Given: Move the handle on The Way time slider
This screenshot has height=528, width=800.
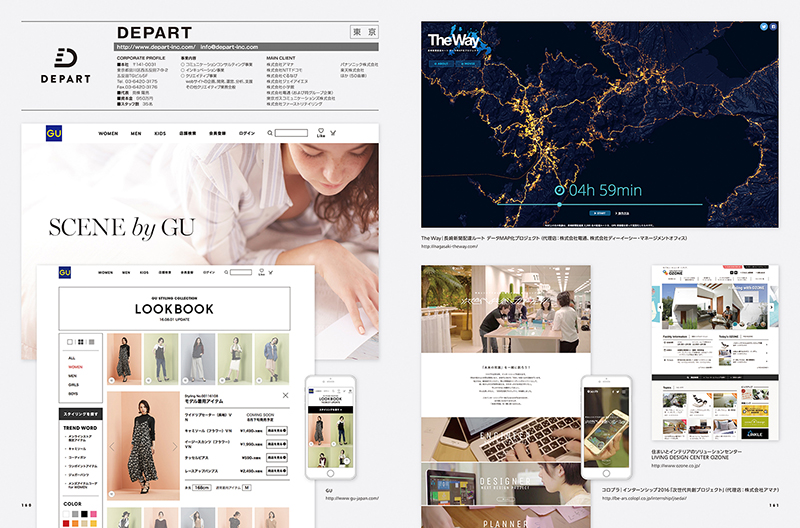Looking at the screenshot, I should (560, 205).
